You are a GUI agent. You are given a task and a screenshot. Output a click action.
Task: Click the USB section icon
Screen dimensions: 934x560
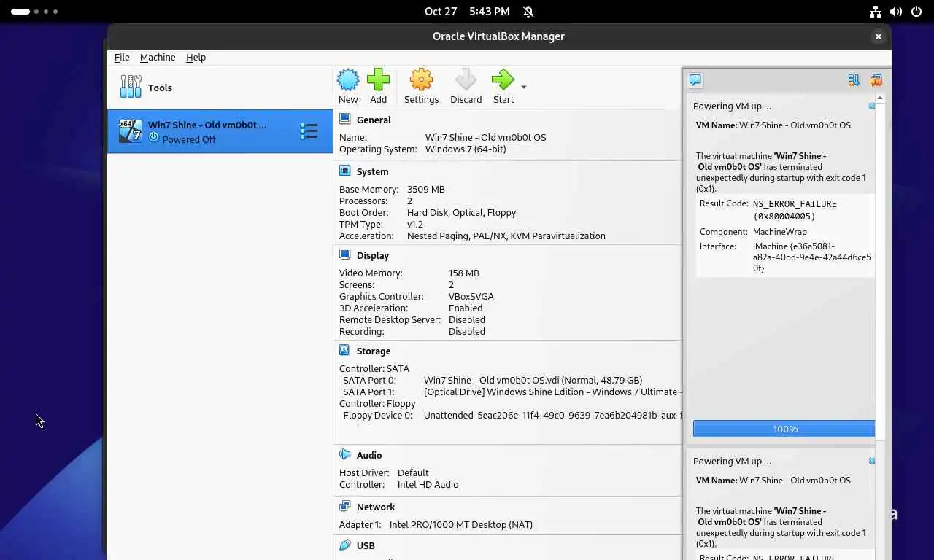(x=344, y=545)
